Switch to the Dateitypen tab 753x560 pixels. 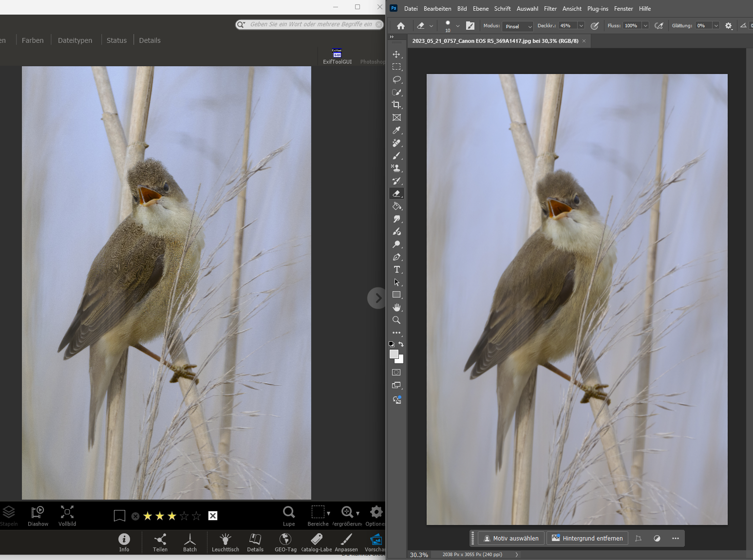pyautogui.click(x=75, y=40)
